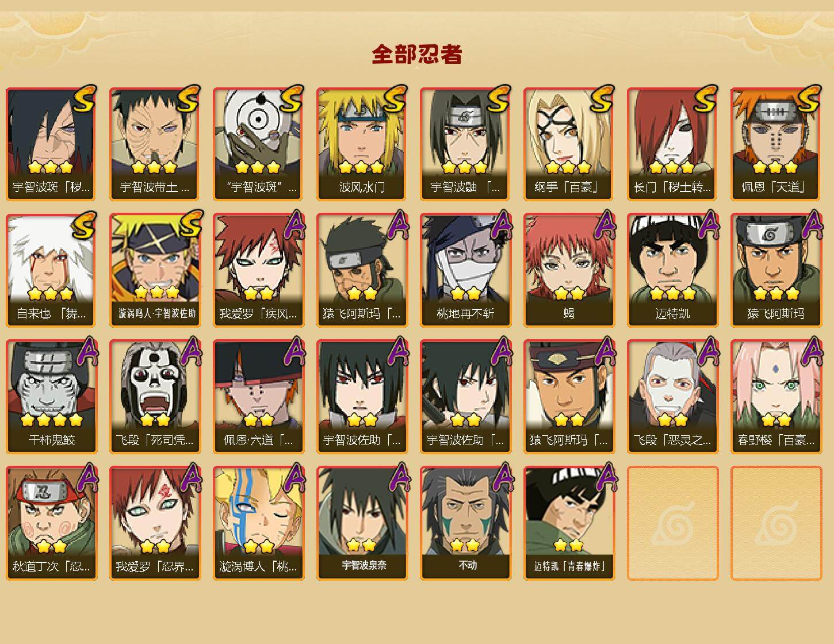Click the last empty ninja slot
This screenshot has width=834, height=644.
coord(776,523)
